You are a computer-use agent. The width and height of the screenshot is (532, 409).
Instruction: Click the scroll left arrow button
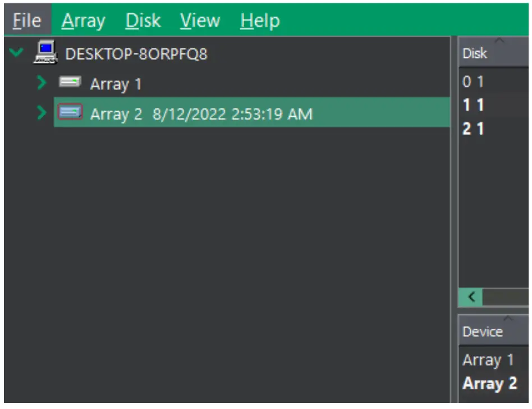[471, 297]
